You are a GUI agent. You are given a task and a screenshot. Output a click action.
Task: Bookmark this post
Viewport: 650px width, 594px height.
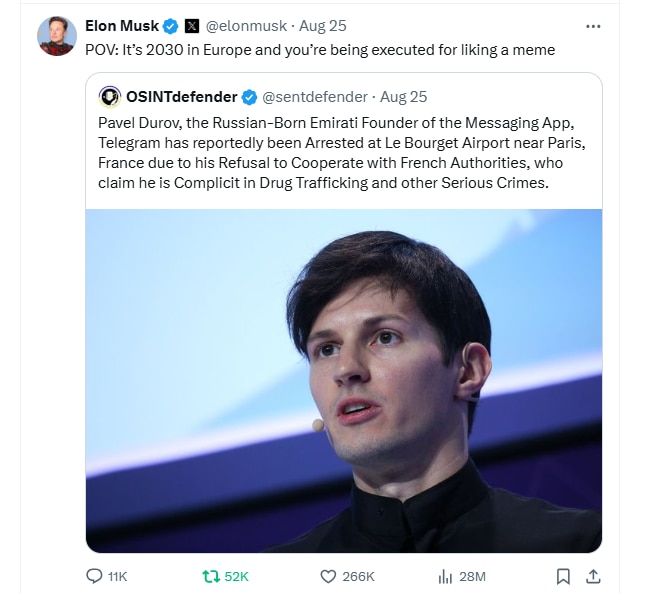pos(563,576)
